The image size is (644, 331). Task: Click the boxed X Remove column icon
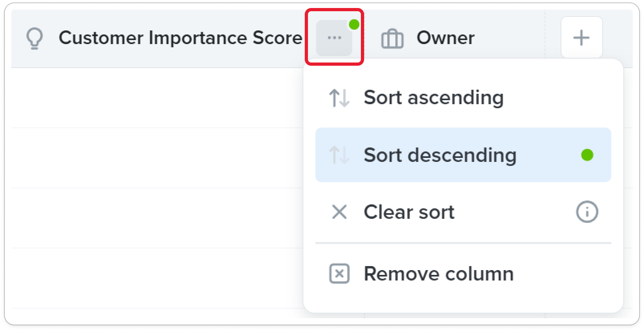point(339,274)
